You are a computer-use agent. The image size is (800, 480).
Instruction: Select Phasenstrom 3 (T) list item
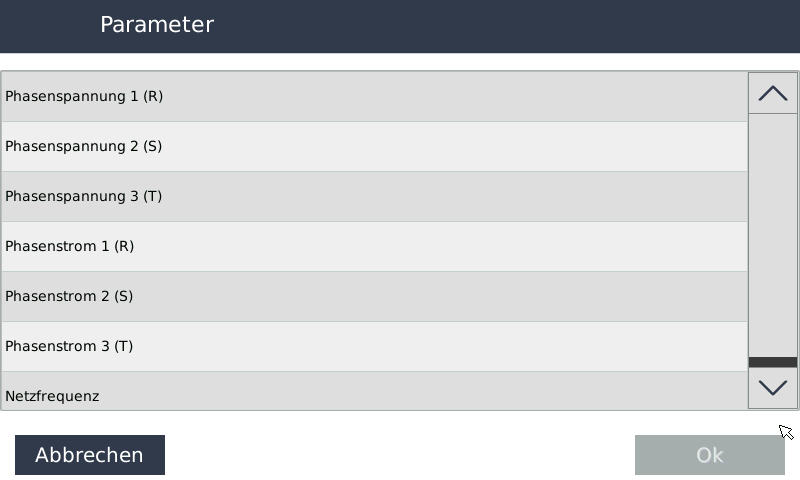(x=374, y=347)
